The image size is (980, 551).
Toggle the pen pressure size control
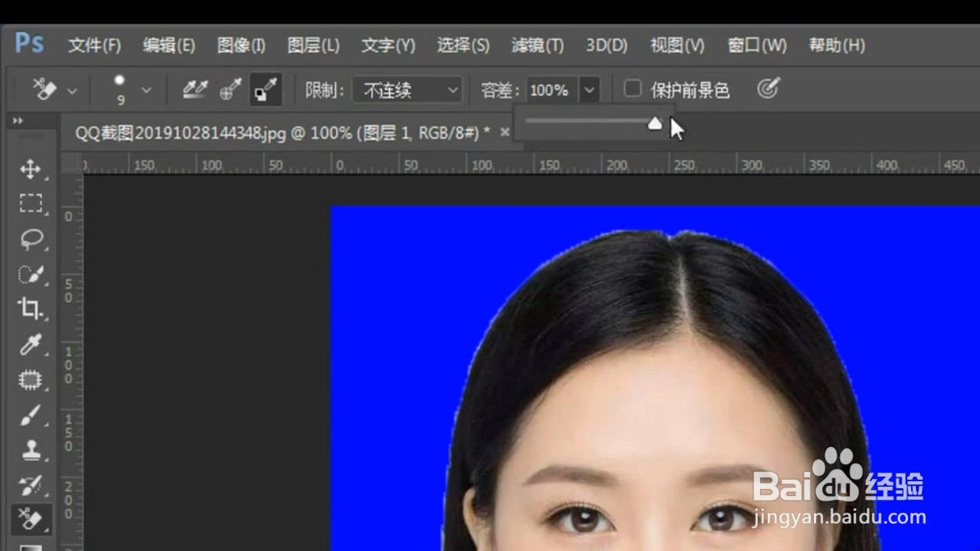pyautogui.click(x=769, y=88)
